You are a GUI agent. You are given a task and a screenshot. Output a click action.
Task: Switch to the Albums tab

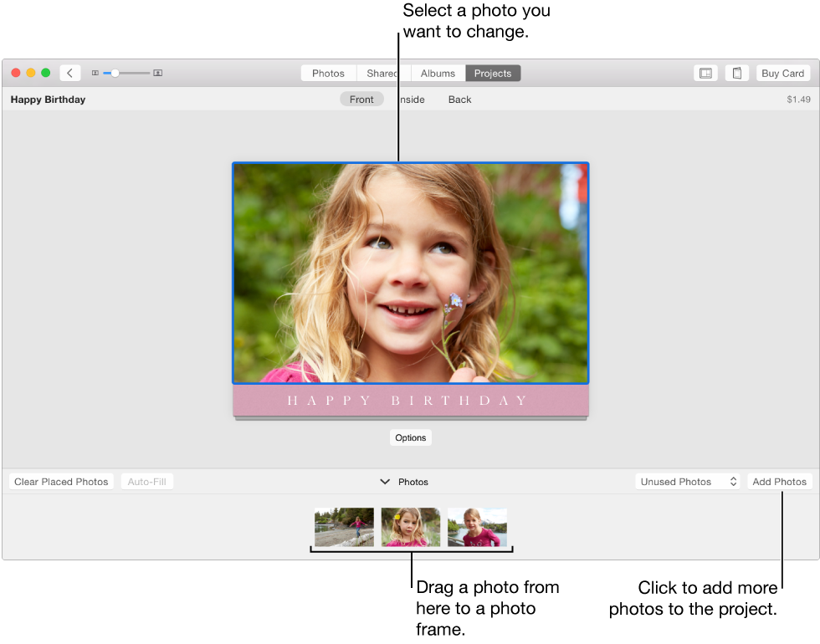click(437, 73)
